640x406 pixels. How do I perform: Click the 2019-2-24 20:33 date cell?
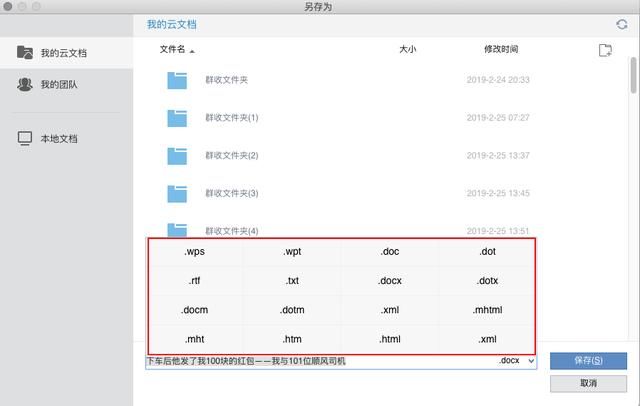tap(498, 80)
